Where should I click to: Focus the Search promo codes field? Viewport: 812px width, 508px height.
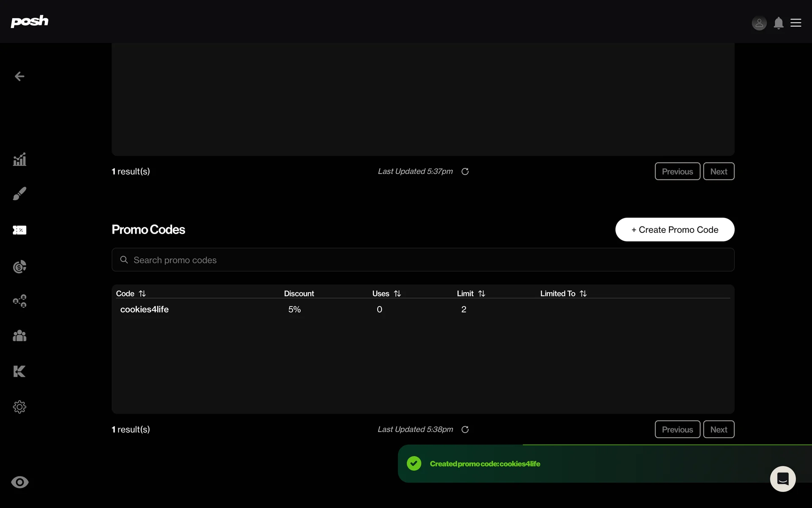coord(423,260)
